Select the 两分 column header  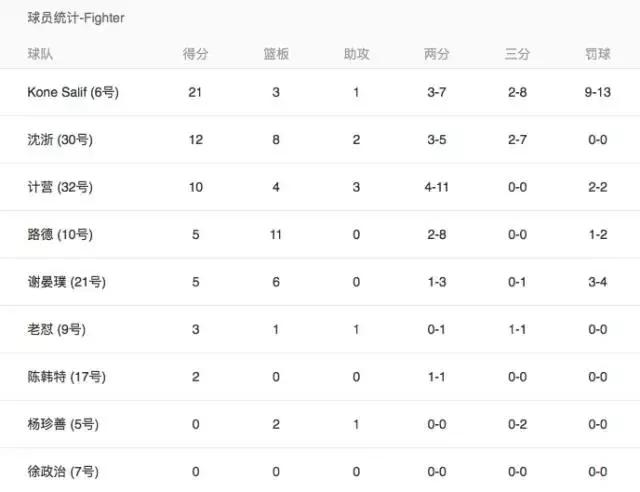tap(437, 54)
